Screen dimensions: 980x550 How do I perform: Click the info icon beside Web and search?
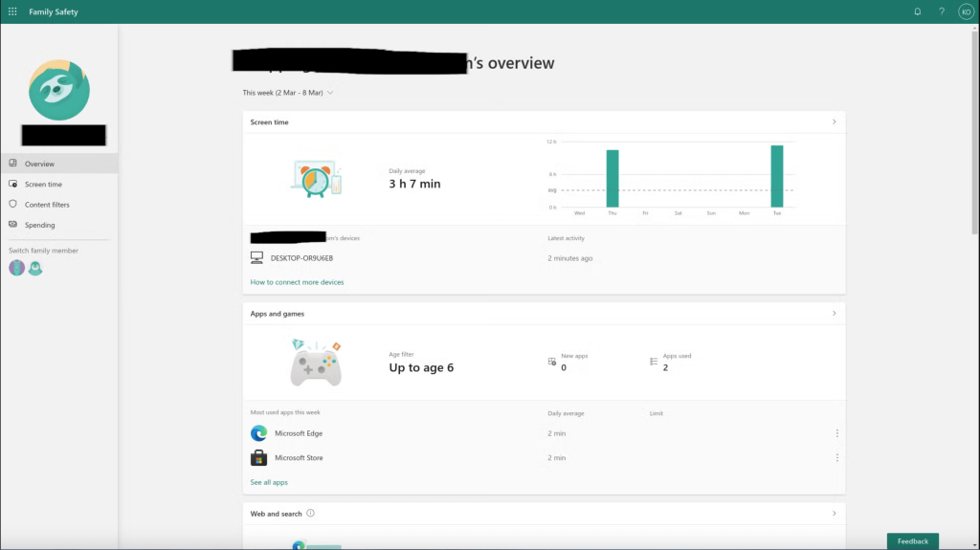[310, 514]
